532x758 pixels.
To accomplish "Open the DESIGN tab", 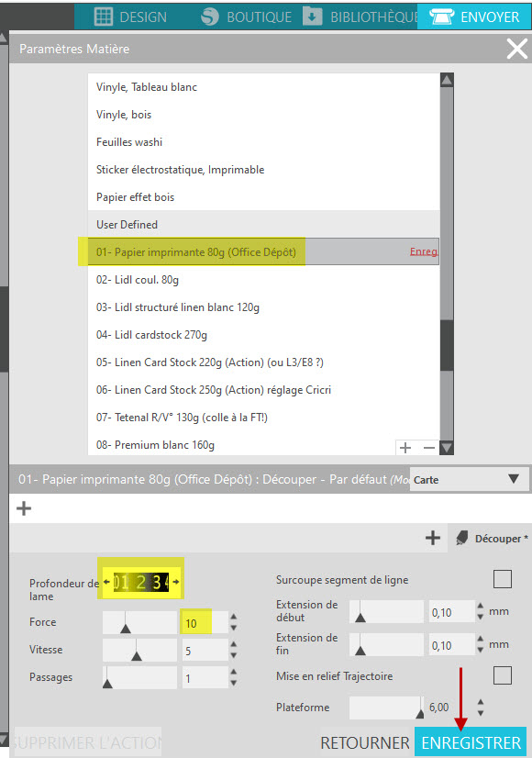I will point(131,17).
